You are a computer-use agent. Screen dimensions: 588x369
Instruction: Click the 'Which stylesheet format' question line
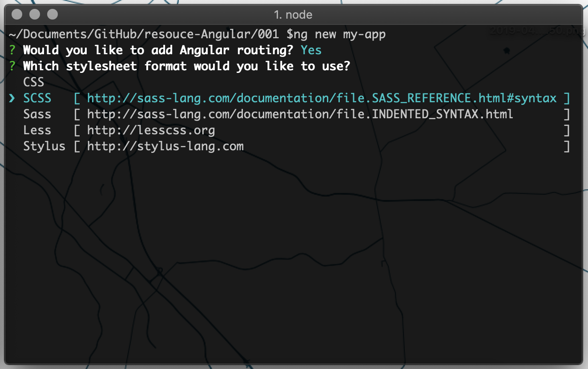pyautogui.click(x=187, y=66)
